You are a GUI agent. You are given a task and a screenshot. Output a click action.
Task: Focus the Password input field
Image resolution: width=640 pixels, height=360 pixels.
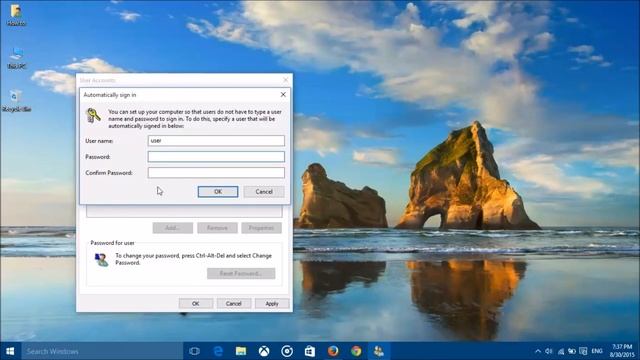coord(216,156)
